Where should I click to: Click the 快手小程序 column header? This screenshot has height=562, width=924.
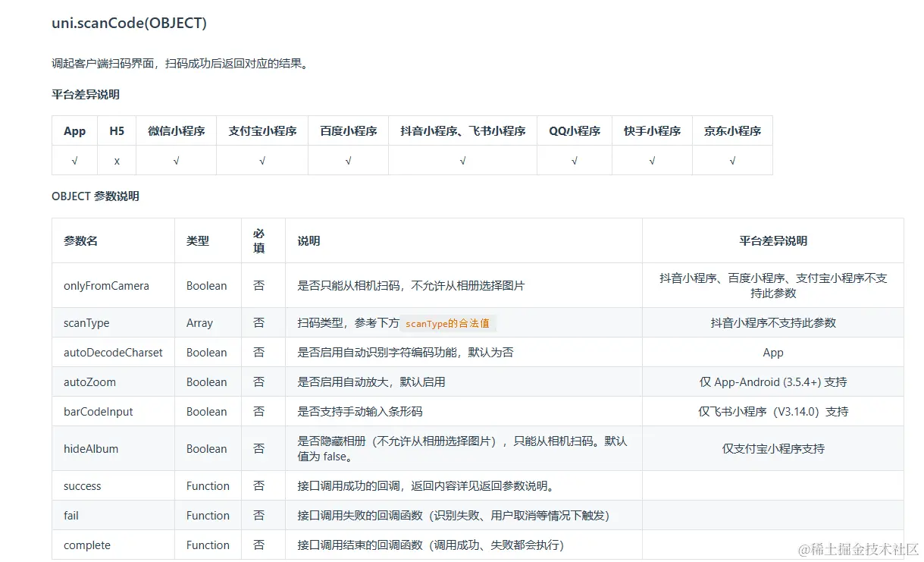click(653, 130)
